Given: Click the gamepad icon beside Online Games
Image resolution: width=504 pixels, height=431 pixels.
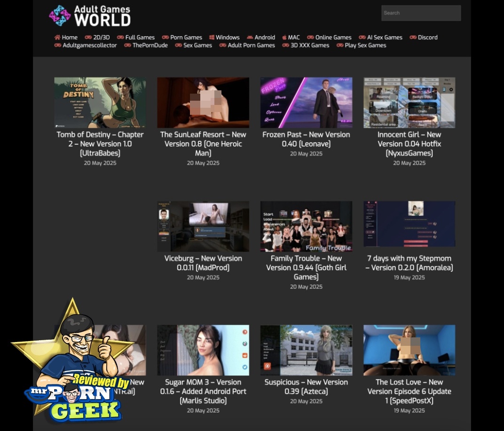Looking at the screenshot, I should click(310, 37).
